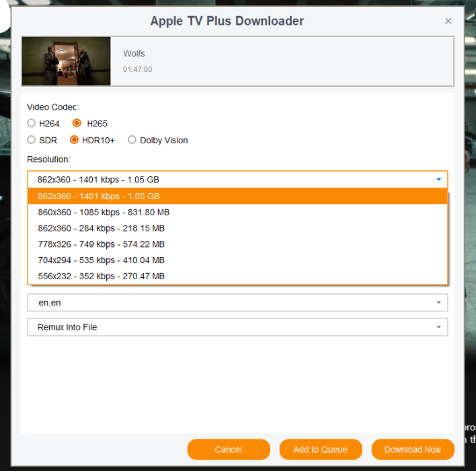Select the HDR10+ radio button
Image resolution: width=476 pixels, height=471 pixels.
tap(75, 141)
